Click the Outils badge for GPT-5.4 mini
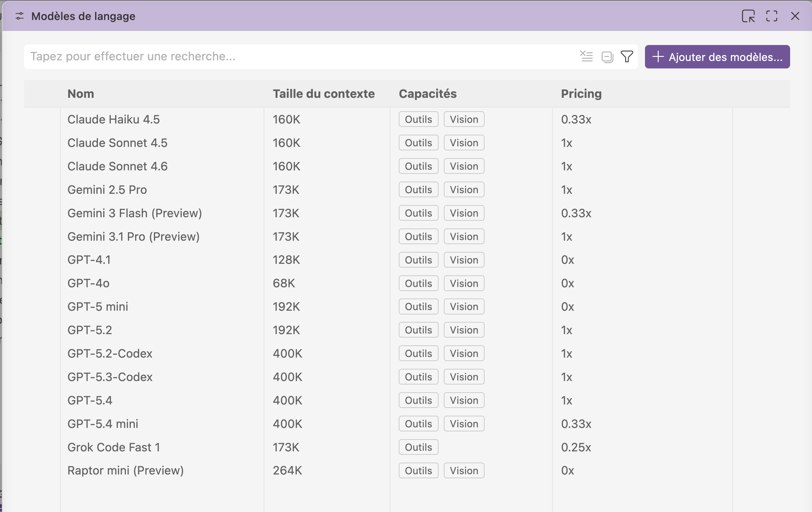 (x=419, y=424)
